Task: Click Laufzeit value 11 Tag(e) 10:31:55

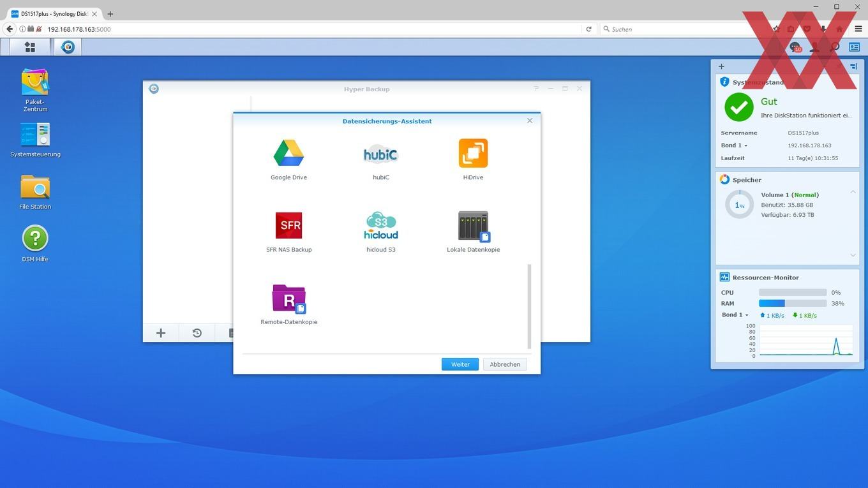Action: coord(813,158)
